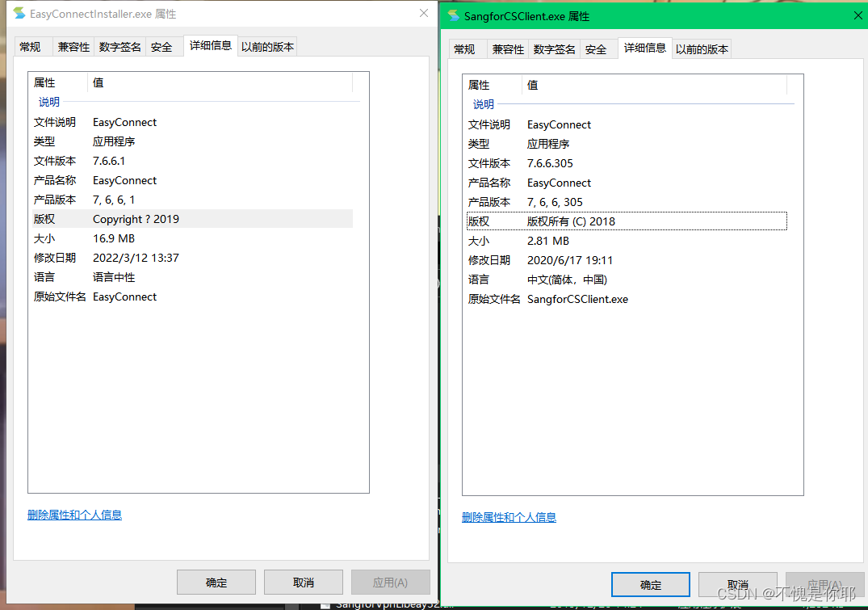Close the EasyConnectInstaller.exe properties window
This screenshot has width=868, height=610.
[423, 13]
